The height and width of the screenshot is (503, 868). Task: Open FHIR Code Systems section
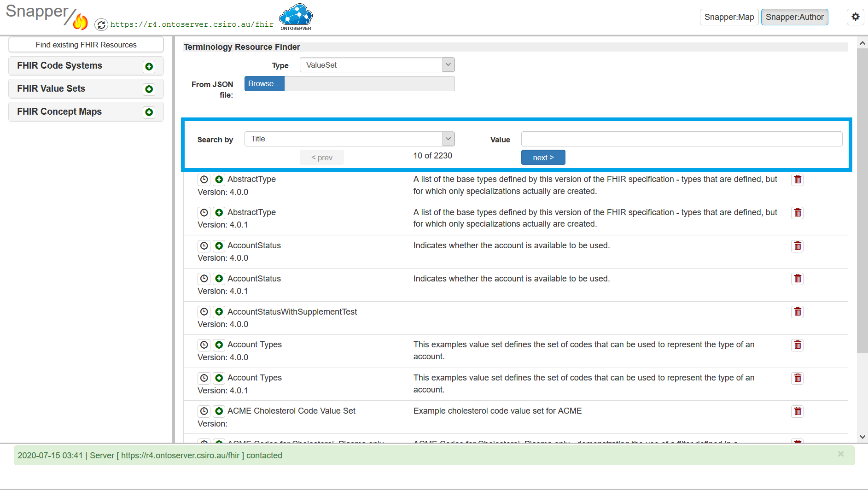click(x=86, y=66)
